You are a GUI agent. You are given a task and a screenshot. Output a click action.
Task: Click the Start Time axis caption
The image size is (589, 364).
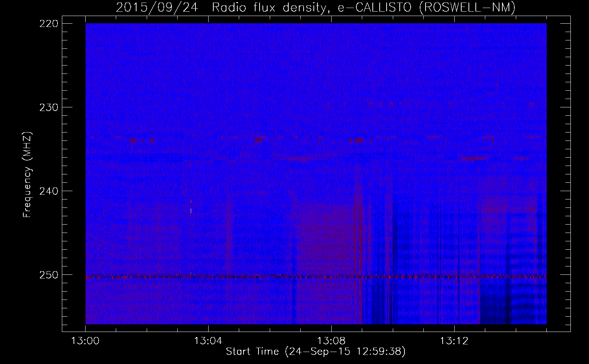point(316,352)
